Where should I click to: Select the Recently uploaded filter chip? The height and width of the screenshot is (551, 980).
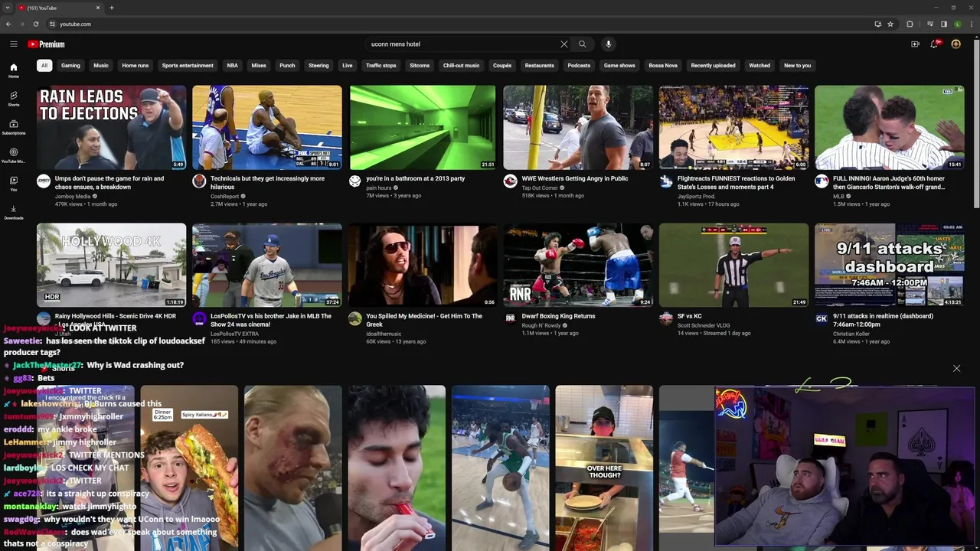pos(713,65)
